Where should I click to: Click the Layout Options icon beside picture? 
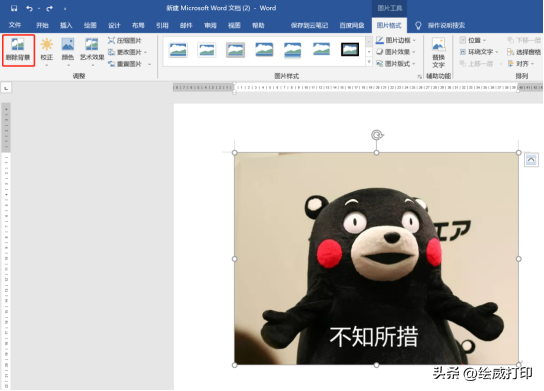pyautogui.click(x=531, y=160)
